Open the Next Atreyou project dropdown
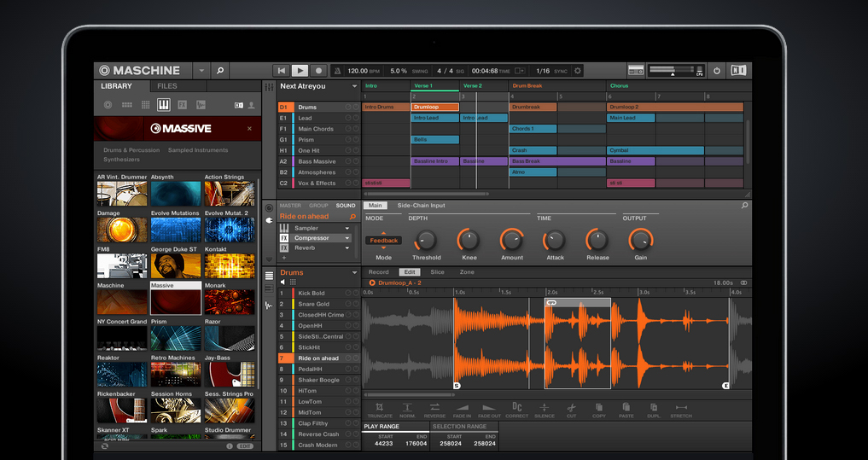Image resolution: width=868 pixels, height=460 pixels. click(x=354, y=86)
